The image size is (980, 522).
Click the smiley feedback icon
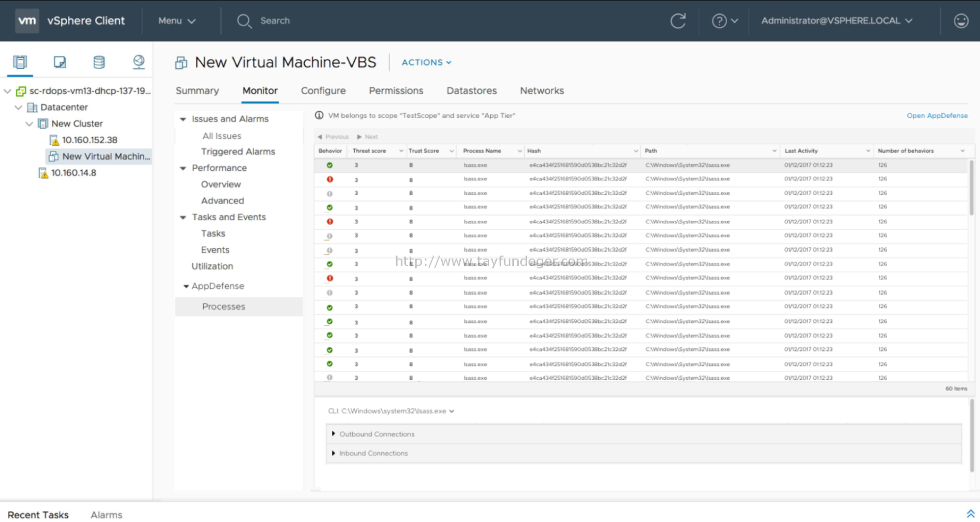click(x=961, y=21)
